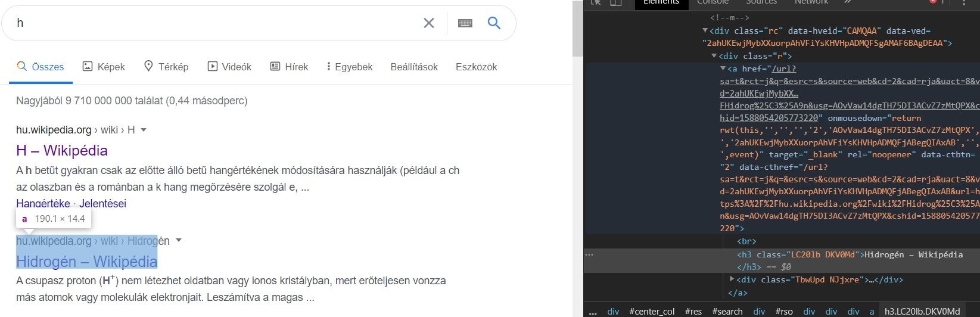The height and width of the screenshot is (317, 980).
Task: Click the blue magnifier search icon
Action: pos(494,23)
